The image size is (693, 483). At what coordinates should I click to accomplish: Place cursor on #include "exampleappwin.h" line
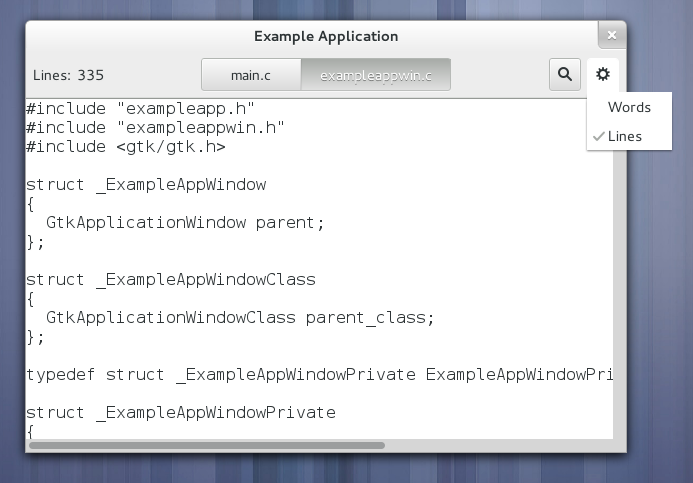click(155, 128)
